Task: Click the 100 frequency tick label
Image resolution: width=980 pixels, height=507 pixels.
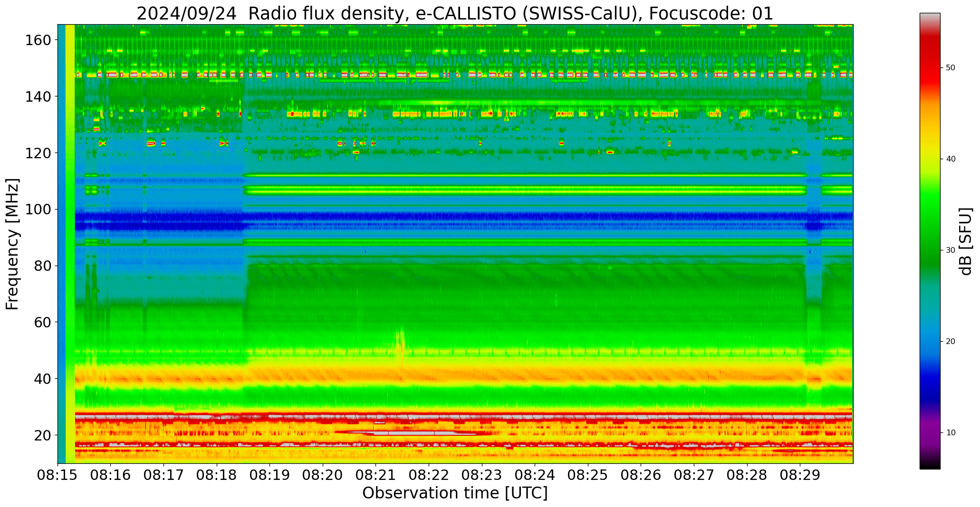Action: coord(38,209)
